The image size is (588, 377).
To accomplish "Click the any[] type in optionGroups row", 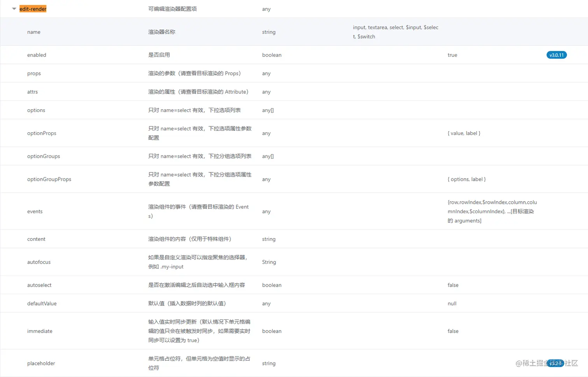I will click(x=268, y=156).
